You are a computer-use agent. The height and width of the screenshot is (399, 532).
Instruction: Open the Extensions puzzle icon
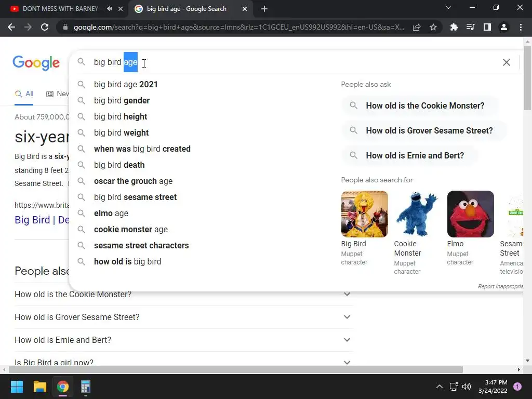click(x=454, y=27)
